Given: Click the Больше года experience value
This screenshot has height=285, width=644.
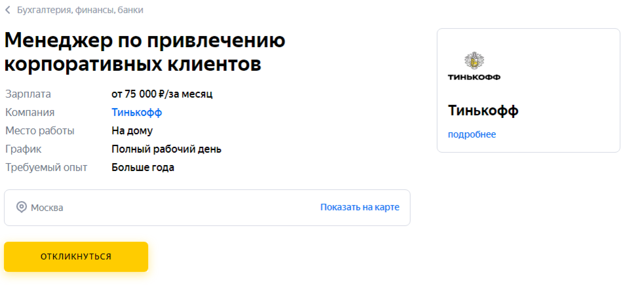Looking at the screenshot, I should point(143,168).
